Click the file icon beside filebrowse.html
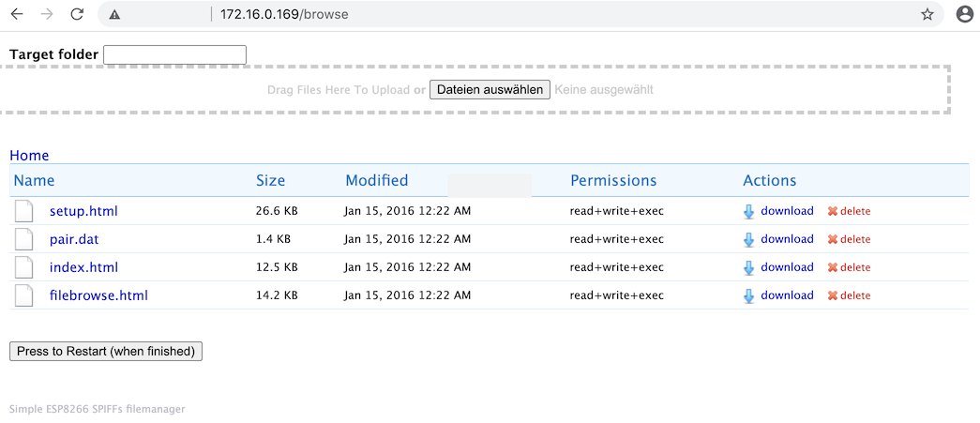The height and width of the screenshot is (423, 980). (x=23, y=295)
